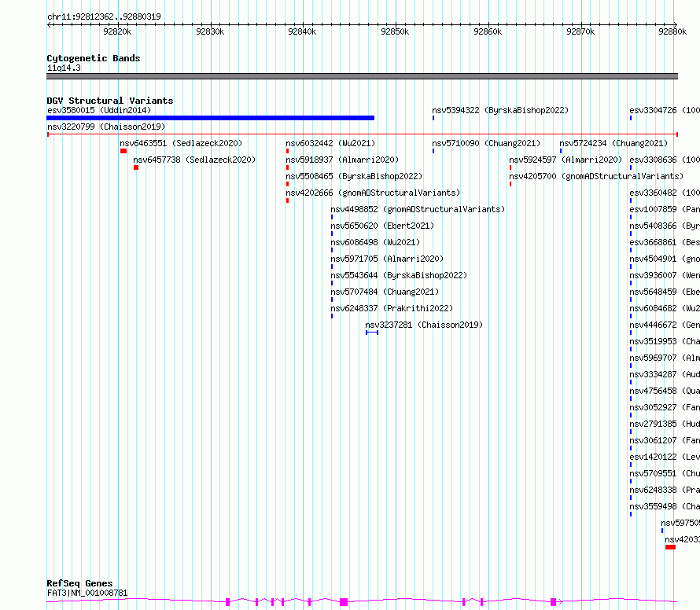Open FAT3|NM_001008781 gene label
Screen dimensions: 700x610
point(87,593)
